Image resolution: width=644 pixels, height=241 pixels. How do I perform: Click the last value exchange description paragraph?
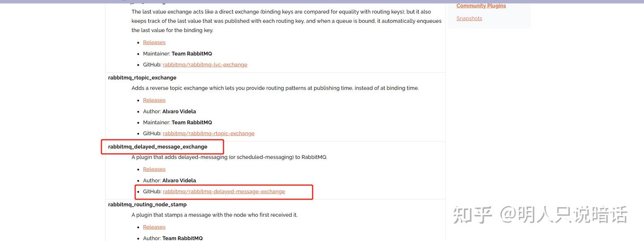[x=286, y=21]
